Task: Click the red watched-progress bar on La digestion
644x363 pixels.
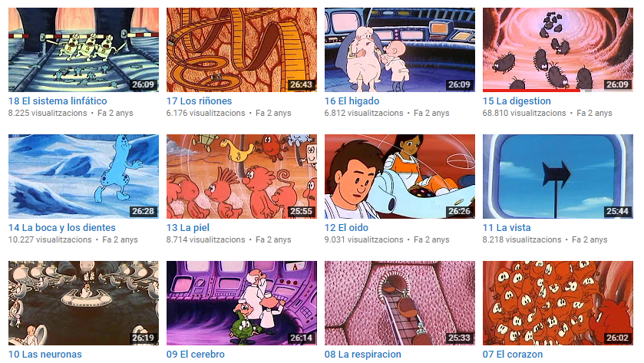Action: pyautogui.click(x=531, y=91)
